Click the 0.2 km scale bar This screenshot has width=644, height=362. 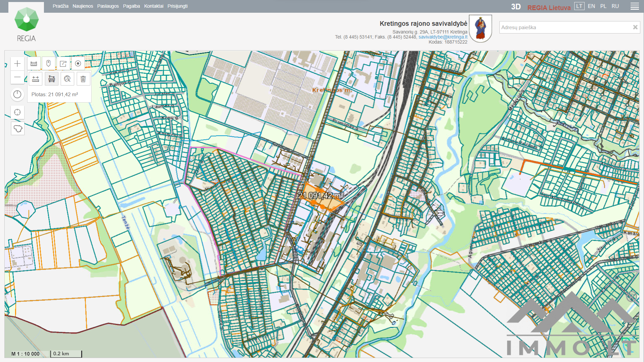coord(66,354)
